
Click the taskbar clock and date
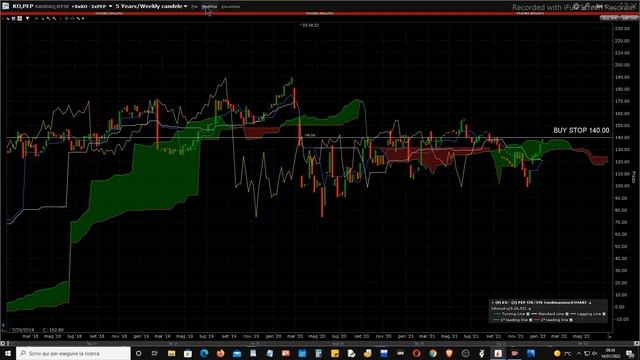coord(610,353)
